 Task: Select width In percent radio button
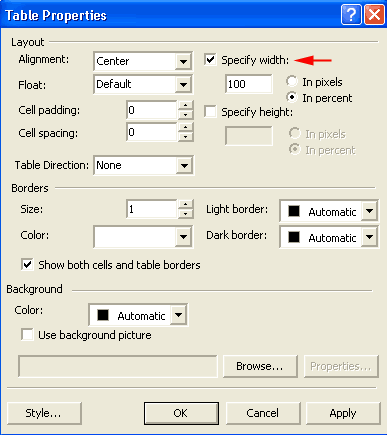click(292, 97)
